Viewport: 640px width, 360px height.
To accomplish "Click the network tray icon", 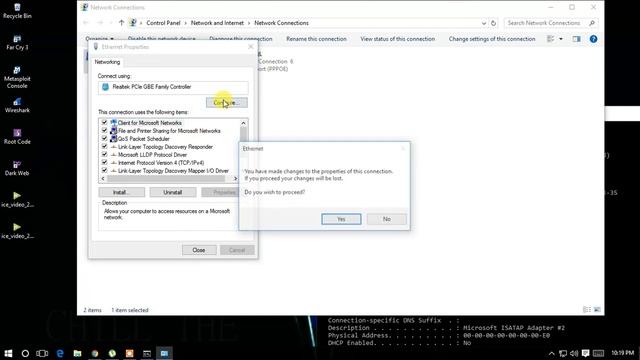I will [563, 353].
